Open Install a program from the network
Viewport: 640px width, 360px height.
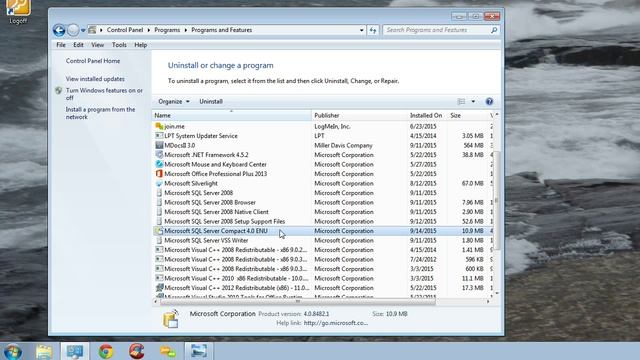100,113
